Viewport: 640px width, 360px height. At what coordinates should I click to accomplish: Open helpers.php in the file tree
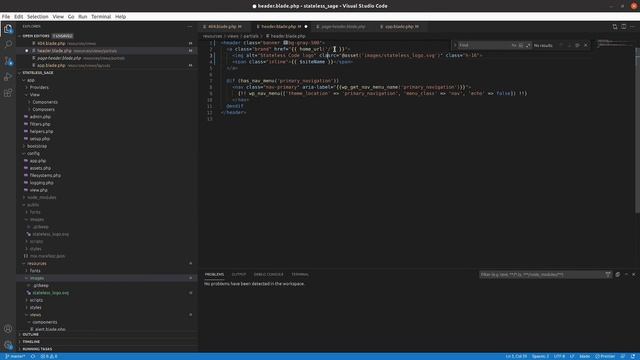pyautogui.click(x=41, y=131)
